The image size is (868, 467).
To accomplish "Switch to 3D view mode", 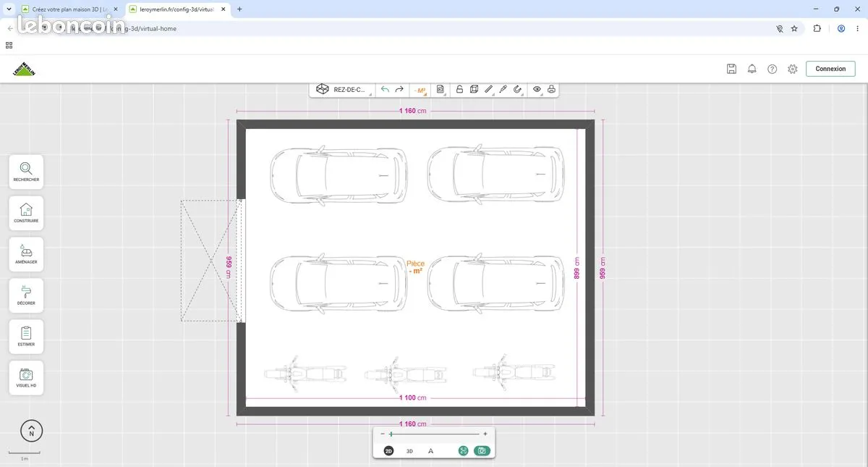I will pos(409,451).
